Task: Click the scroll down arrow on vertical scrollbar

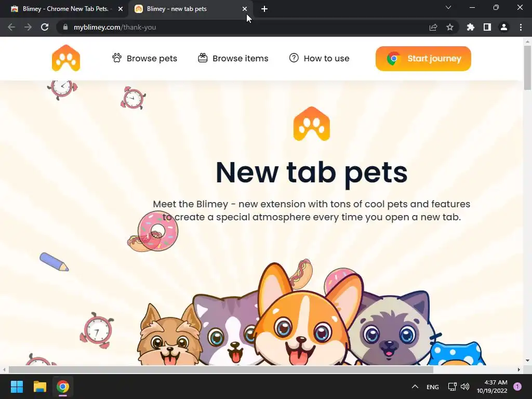Action: [527, 361]
